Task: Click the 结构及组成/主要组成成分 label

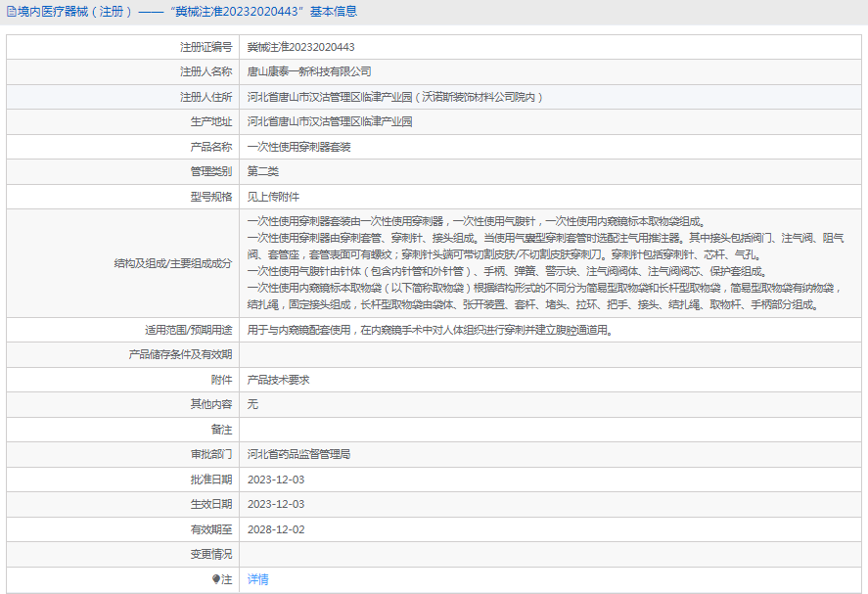Action: click(173, 263)
